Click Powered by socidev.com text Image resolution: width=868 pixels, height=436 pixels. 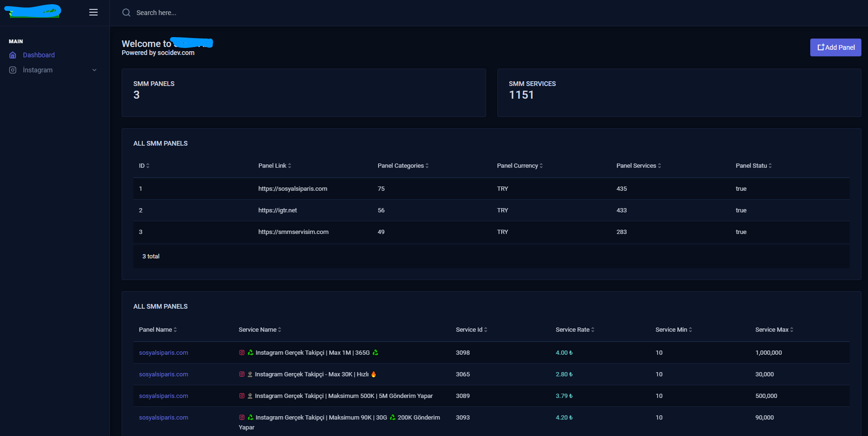(x=158, y=53)
